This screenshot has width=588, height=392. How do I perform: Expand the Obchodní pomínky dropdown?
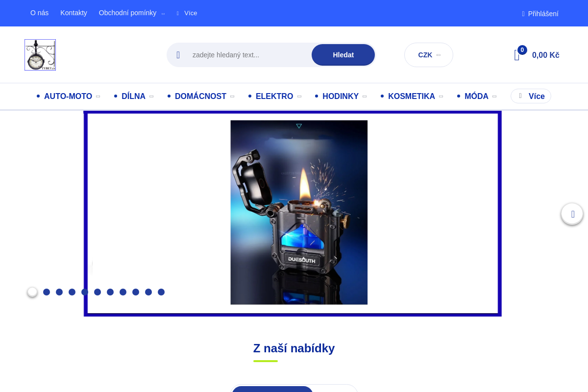point(131,13)
